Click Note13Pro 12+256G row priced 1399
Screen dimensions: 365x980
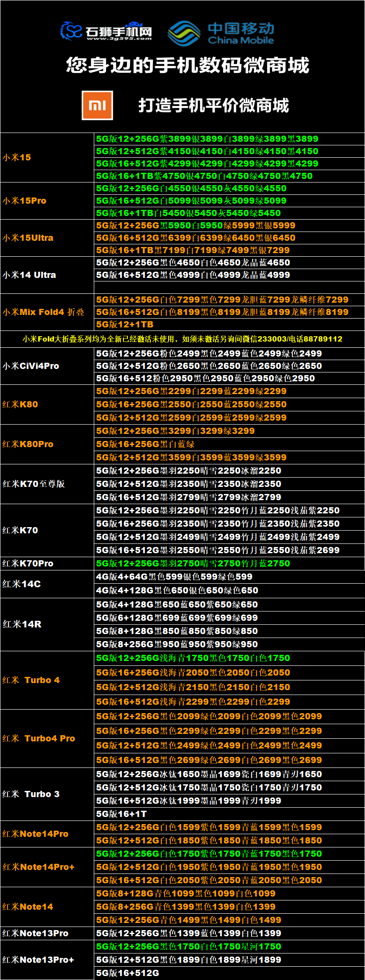coord(229,933)
